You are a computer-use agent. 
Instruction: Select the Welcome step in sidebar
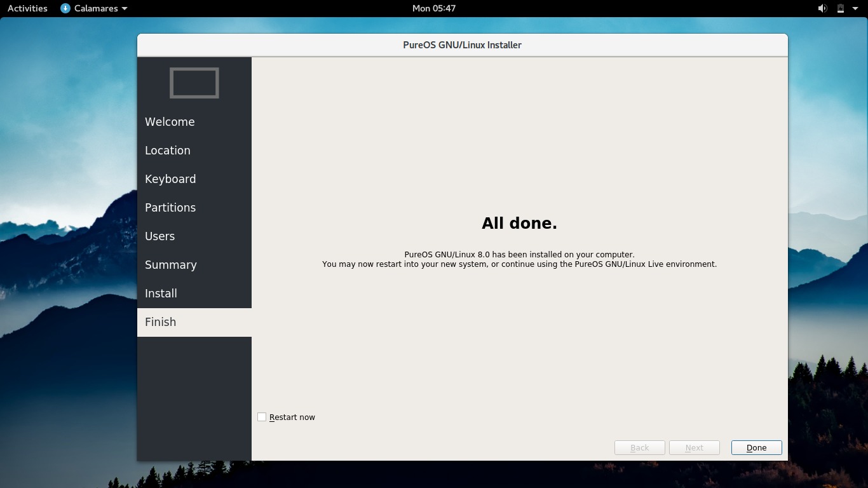pos(170,121)
